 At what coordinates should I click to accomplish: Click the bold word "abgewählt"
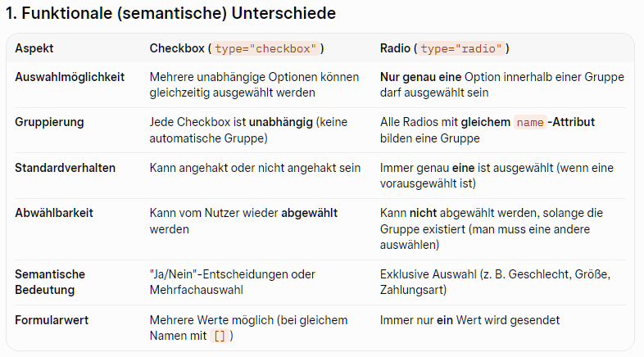pyautogui.click(x=310, y=213)
